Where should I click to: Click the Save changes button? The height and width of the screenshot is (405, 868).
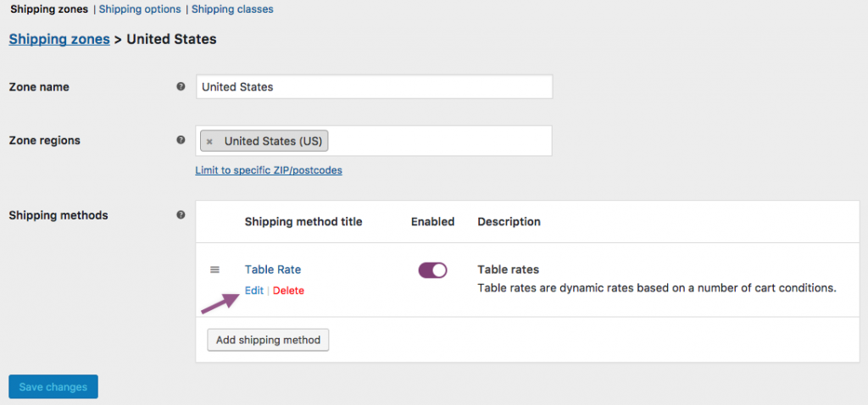coord(53,387)
